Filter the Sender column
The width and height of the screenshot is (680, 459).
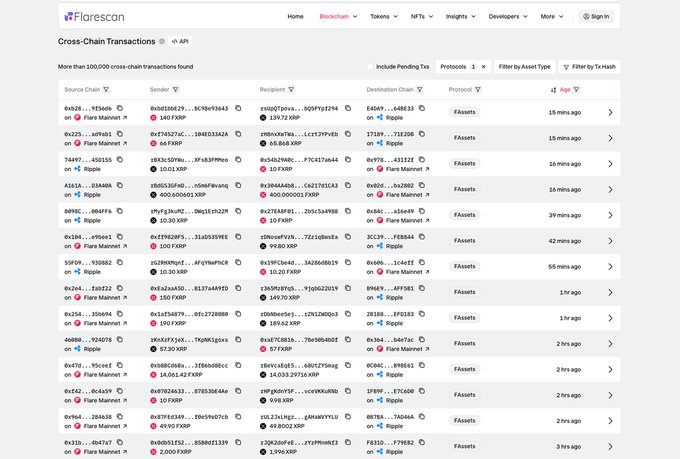pyautogui.click(x=176, y=89)
